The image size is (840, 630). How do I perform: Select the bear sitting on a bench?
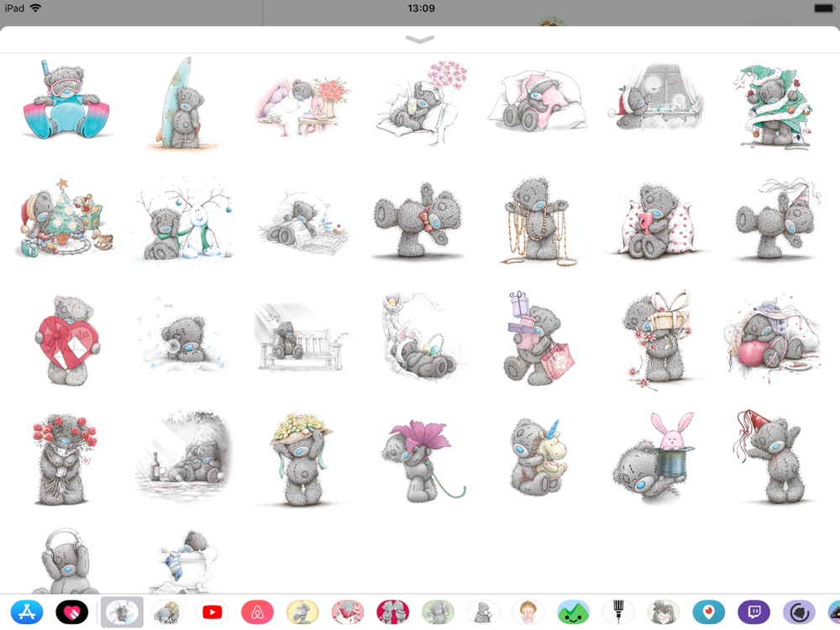pos(300,339)
